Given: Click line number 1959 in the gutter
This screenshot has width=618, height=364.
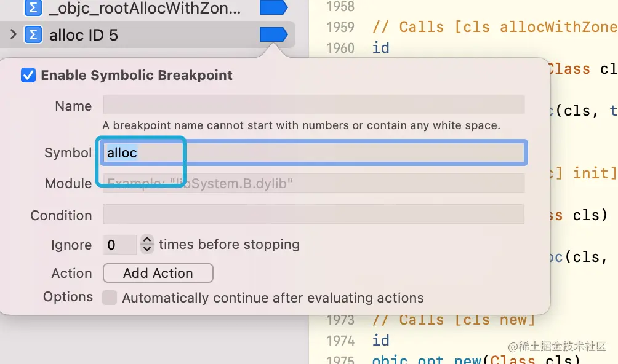Looking at the screenshot, I should [x=340, y=27].
